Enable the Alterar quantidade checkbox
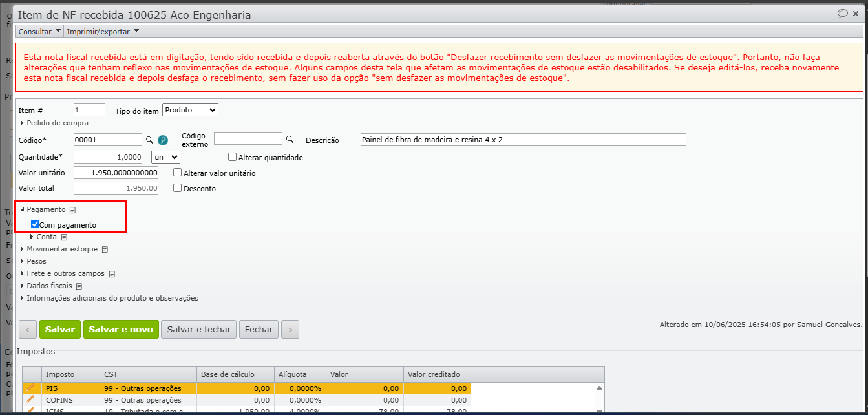868x415 pixels. (233, 156)
